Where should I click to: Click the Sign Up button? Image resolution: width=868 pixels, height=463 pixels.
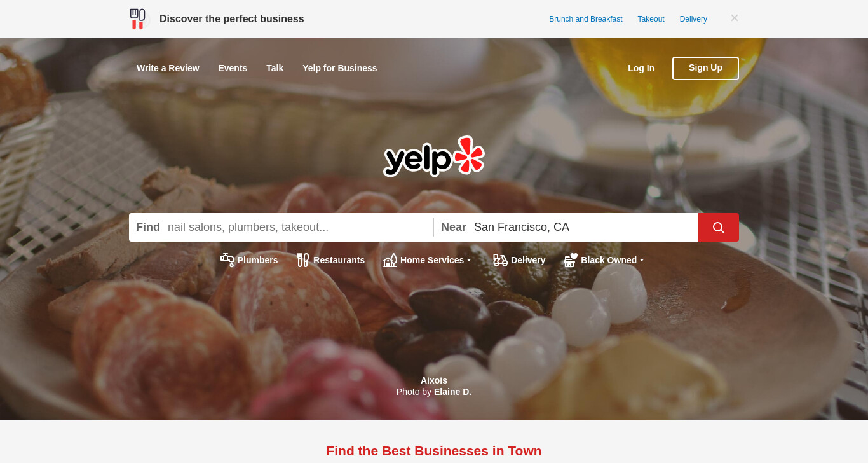pyautogui.click(x=705, y=68)
